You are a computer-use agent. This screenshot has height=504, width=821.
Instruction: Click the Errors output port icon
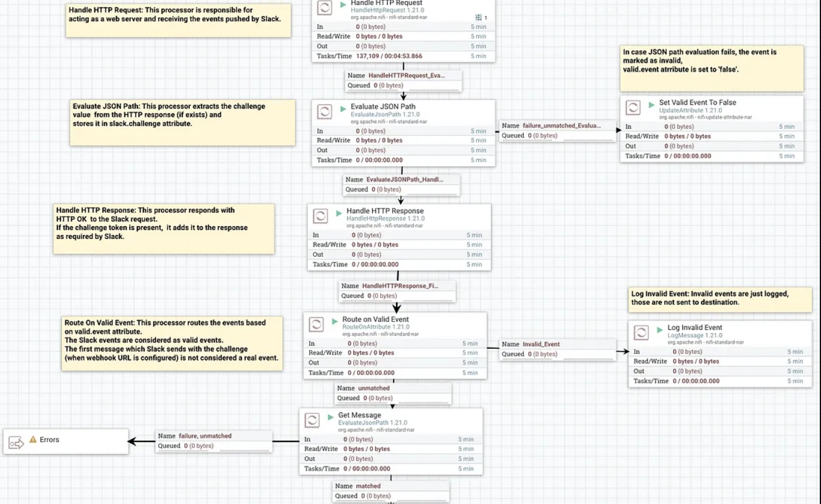click(16, 443)
